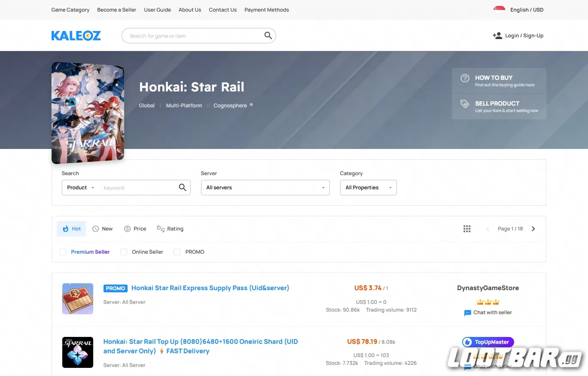Select Become a Seller in the top menu

pos(116,9)
